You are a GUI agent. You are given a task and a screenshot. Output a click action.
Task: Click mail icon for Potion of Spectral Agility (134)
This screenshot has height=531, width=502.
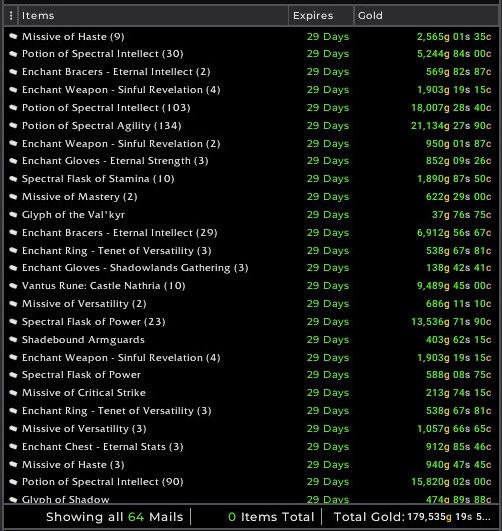pyautogui.click(x=13, y=126)
